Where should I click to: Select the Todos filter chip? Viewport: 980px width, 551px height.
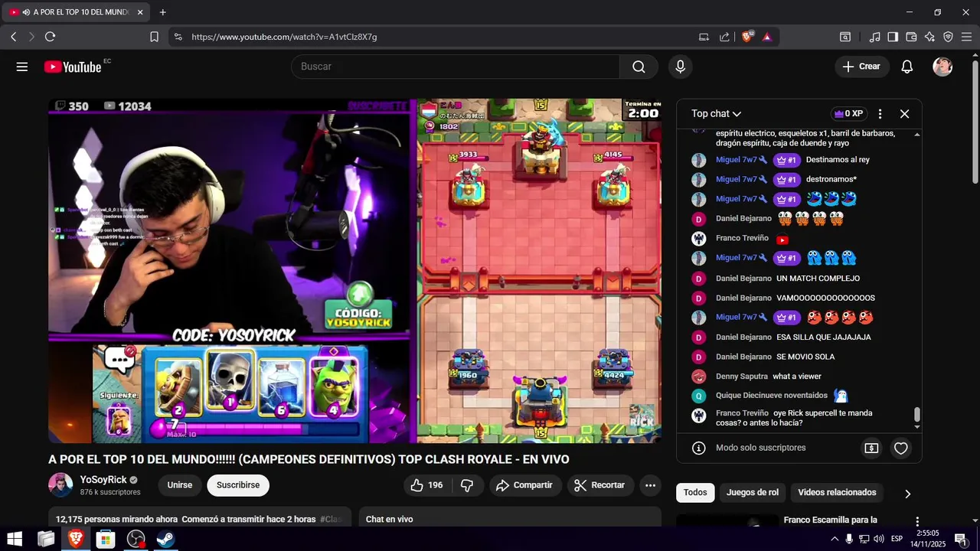coord(695,493)
